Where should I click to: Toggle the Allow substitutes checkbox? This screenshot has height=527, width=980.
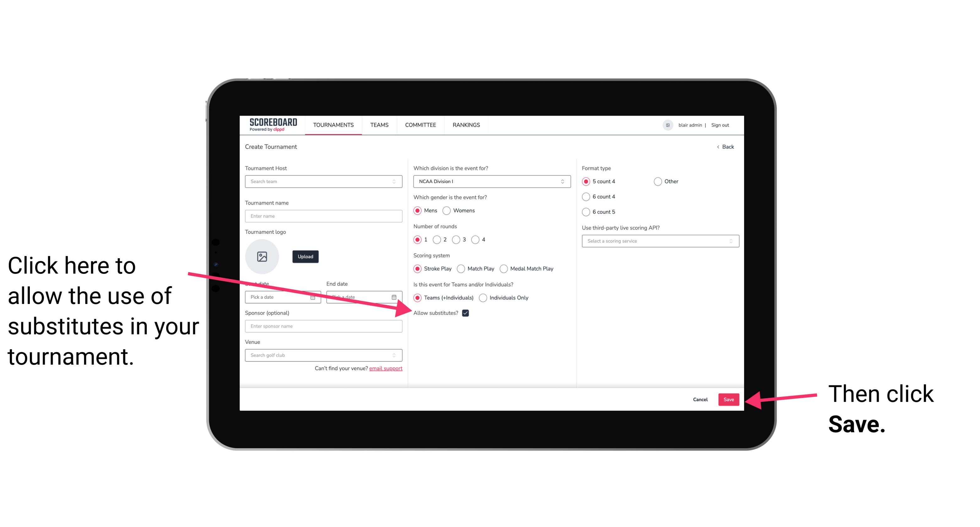coord(467,313)
